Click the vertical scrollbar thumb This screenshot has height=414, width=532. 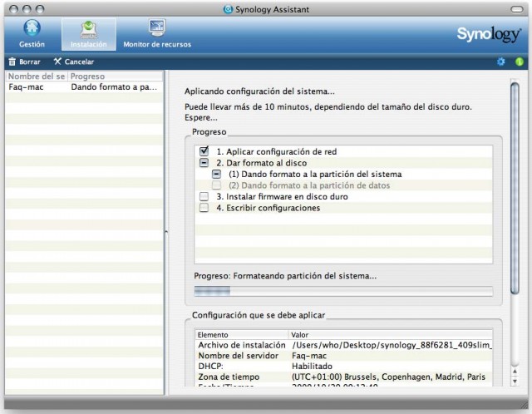[515, 189]
